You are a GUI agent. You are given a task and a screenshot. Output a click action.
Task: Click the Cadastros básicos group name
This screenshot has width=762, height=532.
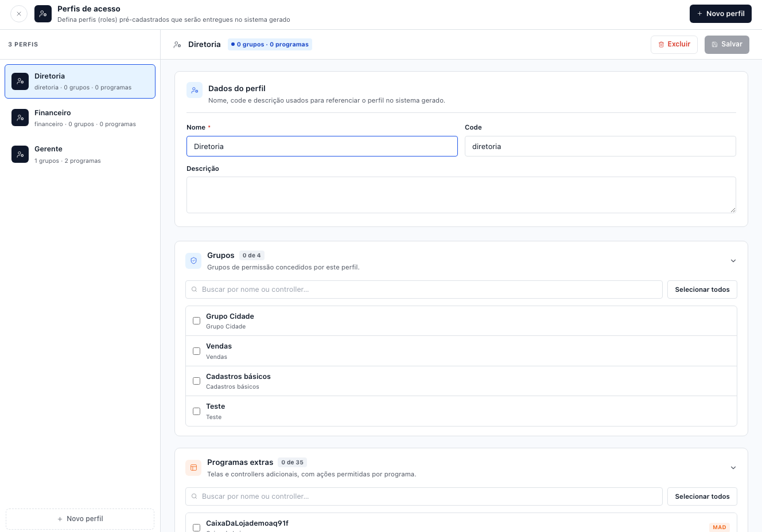[238, 377]
